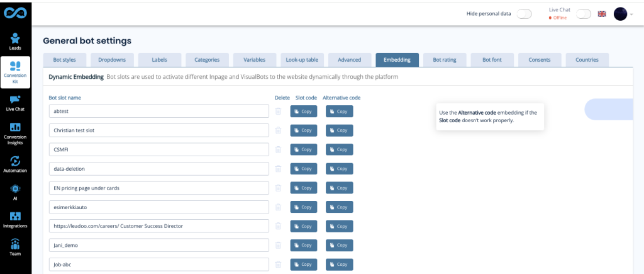This screenshot has height=274, width=644.
Task: Switch to the Dropdowns tab
Action: pyautogui.click(x=112, y=60)
